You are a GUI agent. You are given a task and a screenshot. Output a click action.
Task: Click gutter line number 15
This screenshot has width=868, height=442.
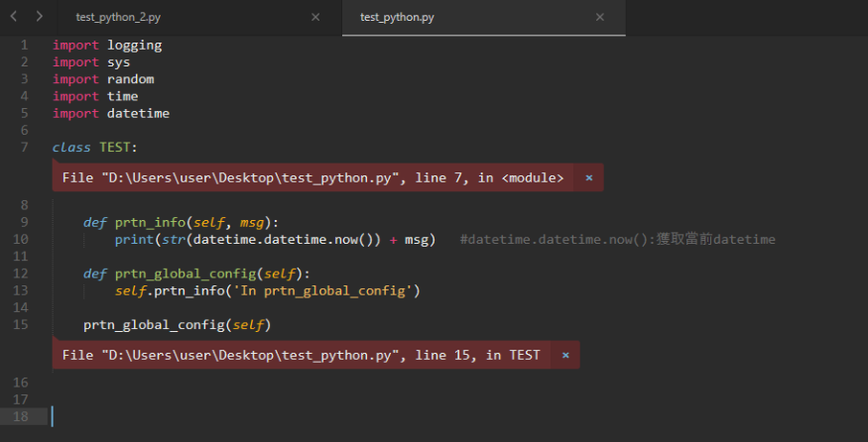(x=22, y=324)
